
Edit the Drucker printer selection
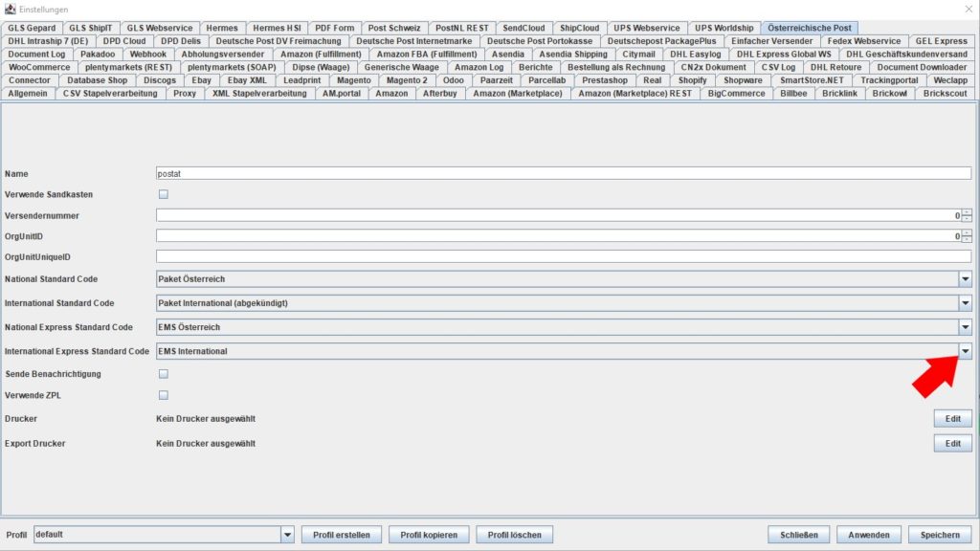[952, 419]
